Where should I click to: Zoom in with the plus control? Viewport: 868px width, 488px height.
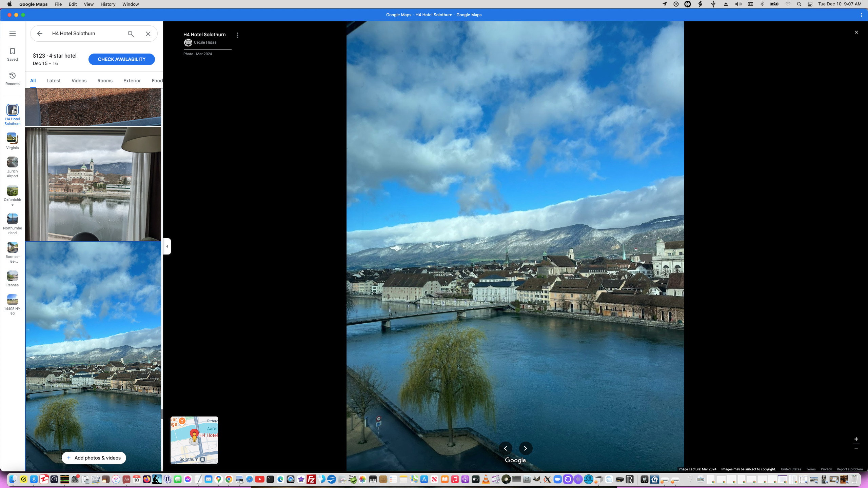click(856, 439)
